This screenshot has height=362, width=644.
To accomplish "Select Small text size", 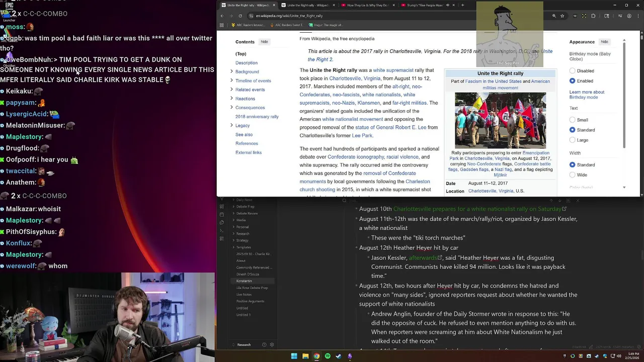I will (572, 120).
